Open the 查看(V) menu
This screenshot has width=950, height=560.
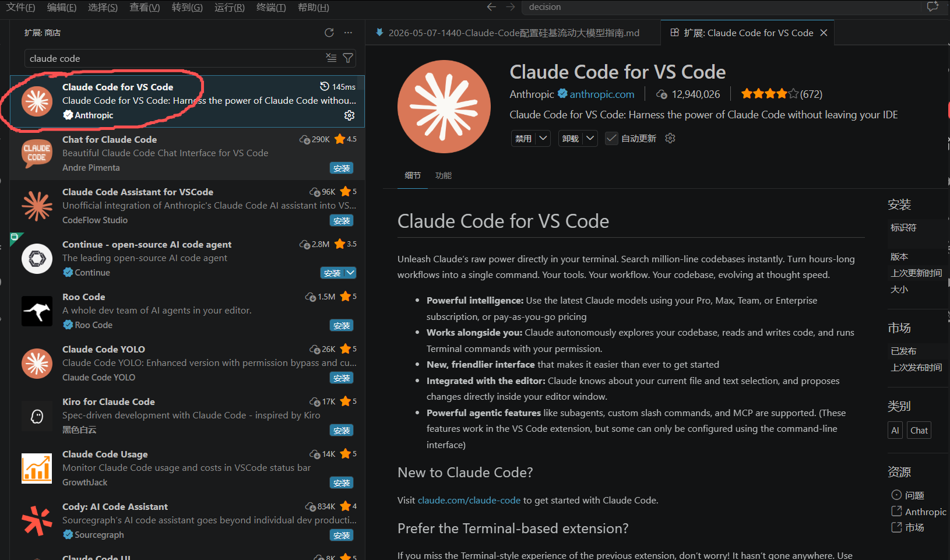click(x=145, y=7)
